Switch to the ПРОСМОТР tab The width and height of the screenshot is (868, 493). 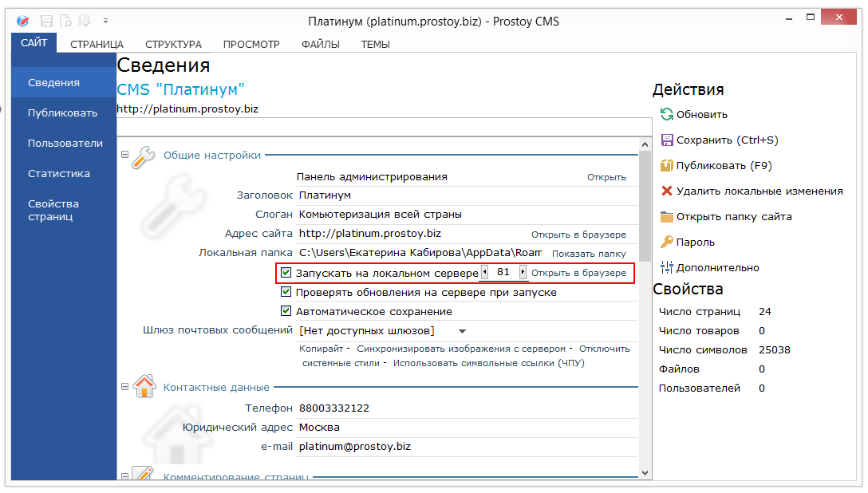coord(251,44)
